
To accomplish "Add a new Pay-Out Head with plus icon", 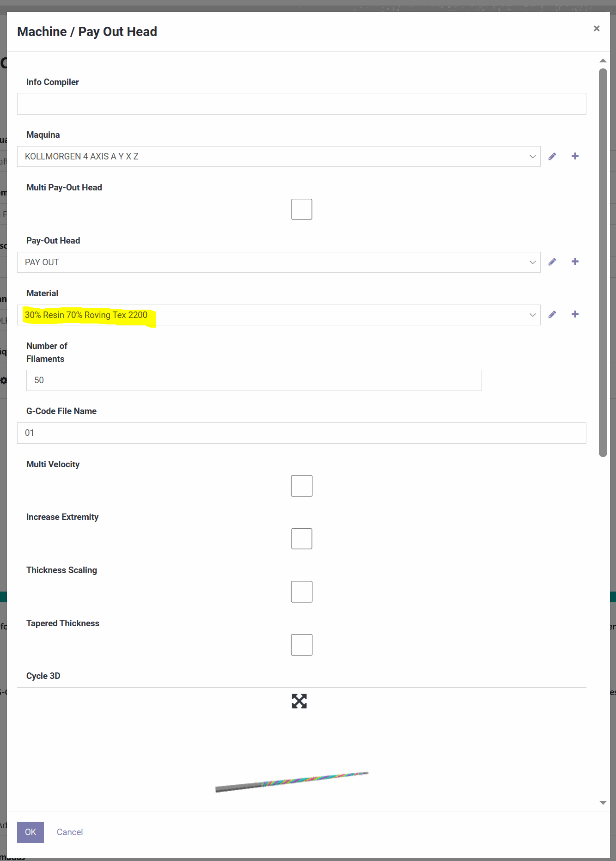I will [575, 262].
